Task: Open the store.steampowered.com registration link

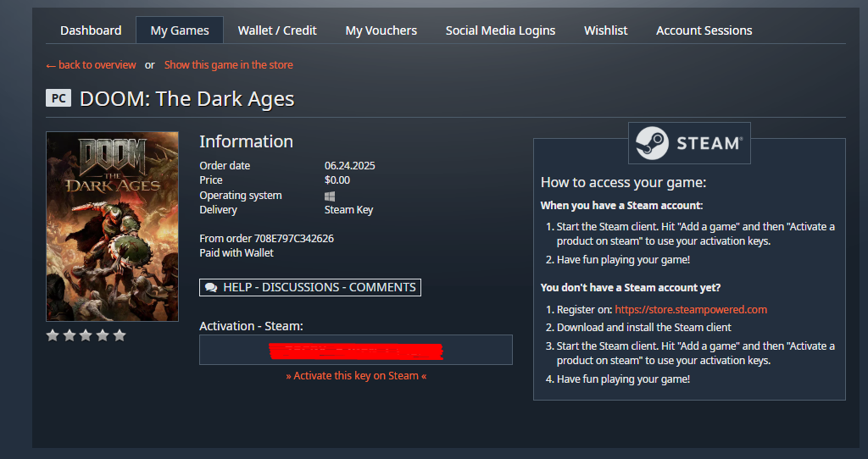Action: [x=691, y=310]
